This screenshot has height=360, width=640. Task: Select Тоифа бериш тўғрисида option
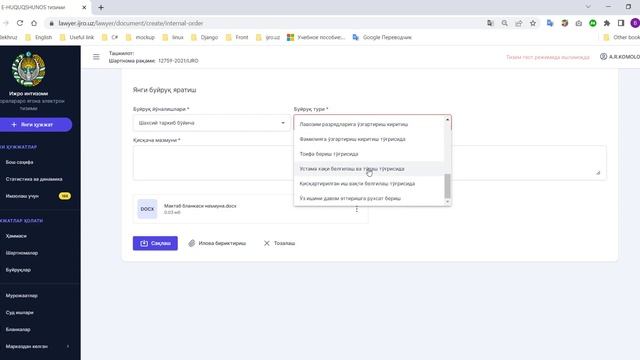369,154
